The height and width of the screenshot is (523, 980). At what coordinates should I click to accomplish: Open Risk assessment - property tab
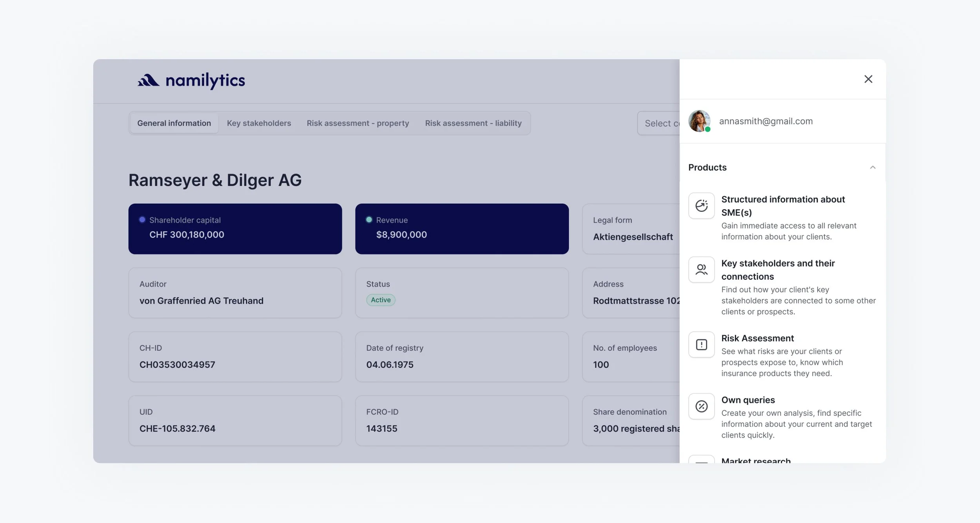pos(358,123)
